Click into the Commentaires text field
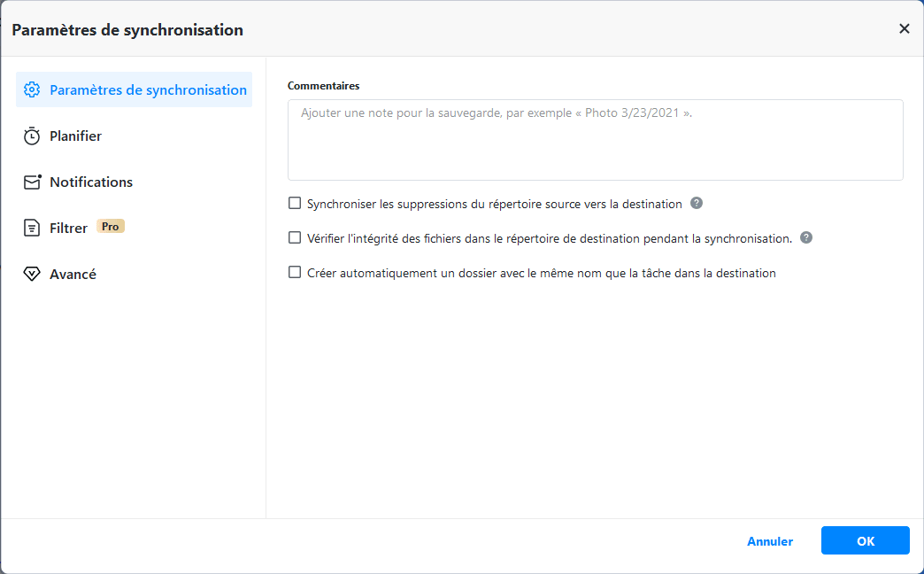 tap(595, 140)
